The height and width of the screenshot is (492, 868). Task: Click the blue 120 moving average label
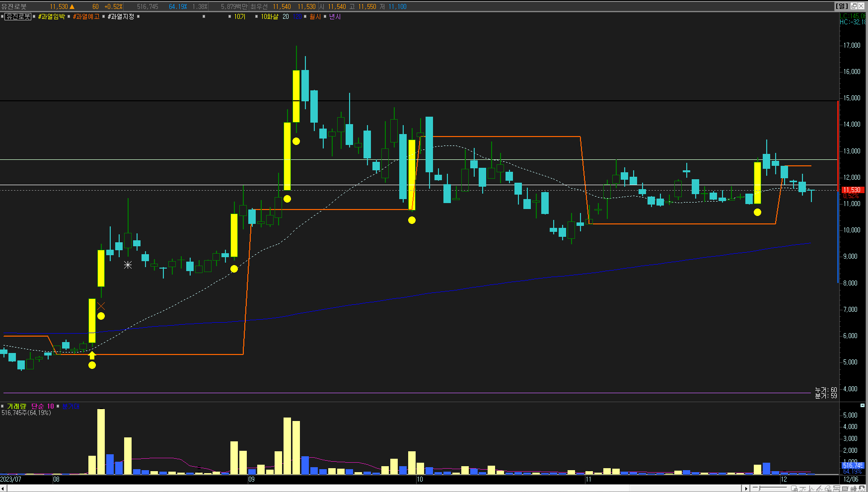tap(297, 16)
